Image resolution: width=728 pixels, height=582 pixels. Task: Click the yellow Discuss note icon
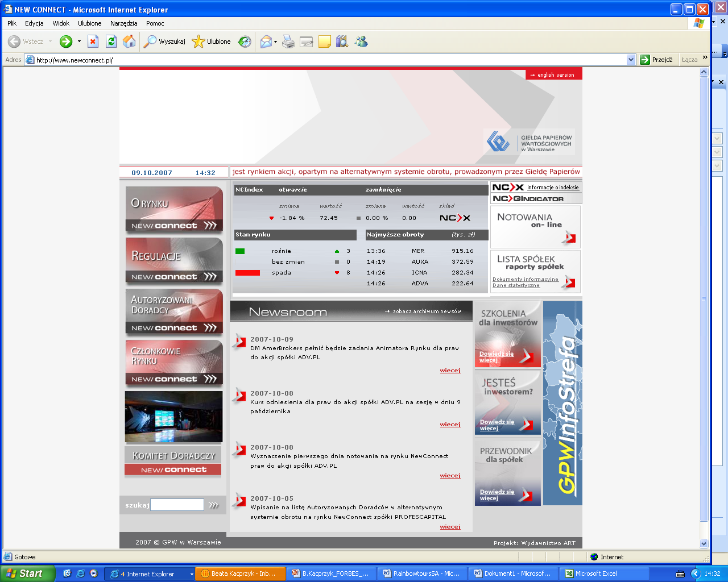(325, 41)
